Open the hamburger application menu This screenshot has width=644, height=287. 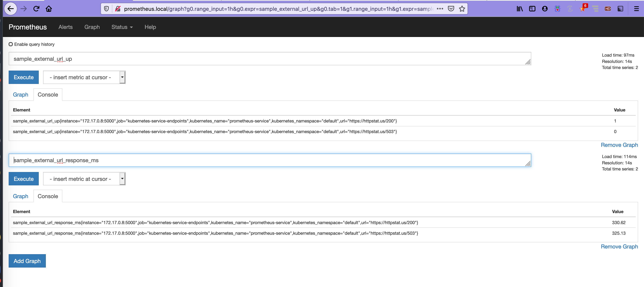[x=637, y=8]
